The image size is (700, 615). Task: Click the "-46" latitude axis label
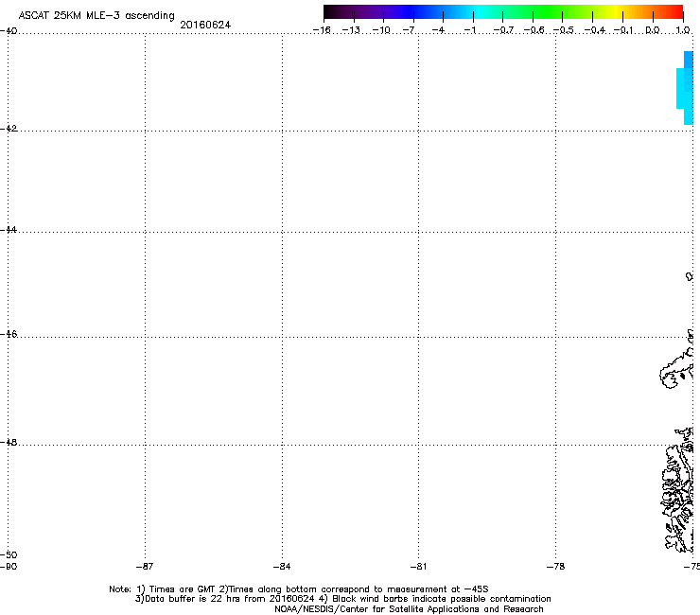(x=9, y=334)
